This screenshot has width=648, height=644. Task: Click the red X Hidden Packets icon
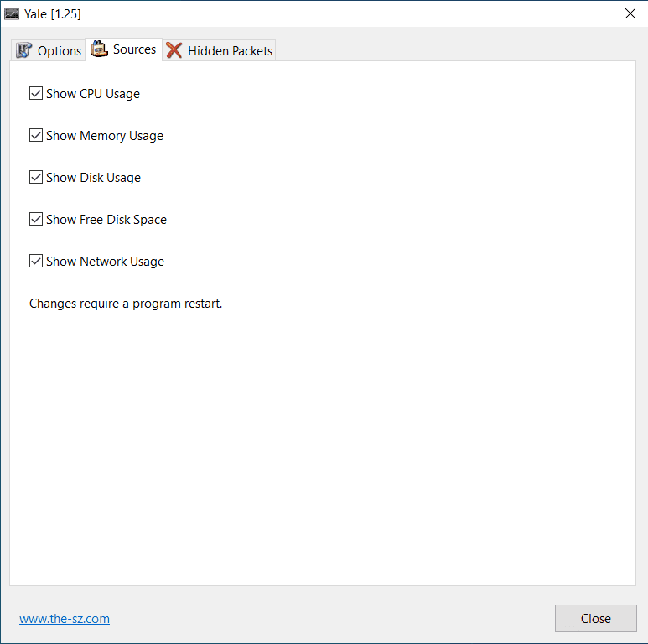pos(174,50)
